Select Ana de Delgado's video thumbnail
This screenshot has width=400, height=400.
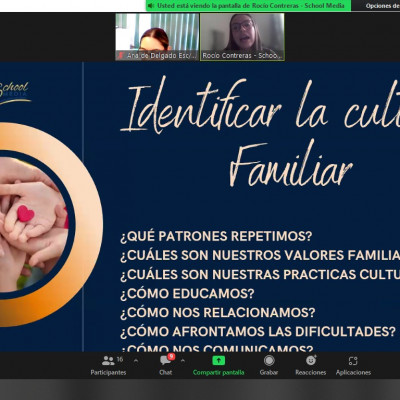[157, 37]
